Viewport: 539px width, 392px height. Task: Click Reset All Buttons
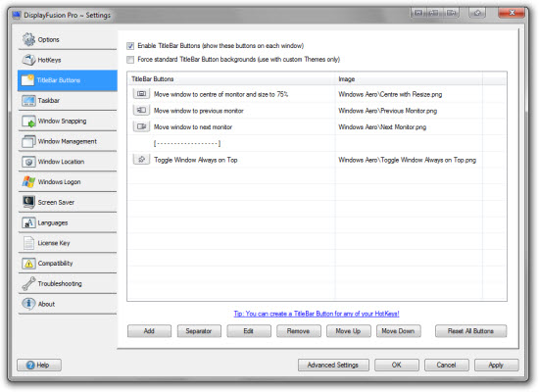click(471, 331)
